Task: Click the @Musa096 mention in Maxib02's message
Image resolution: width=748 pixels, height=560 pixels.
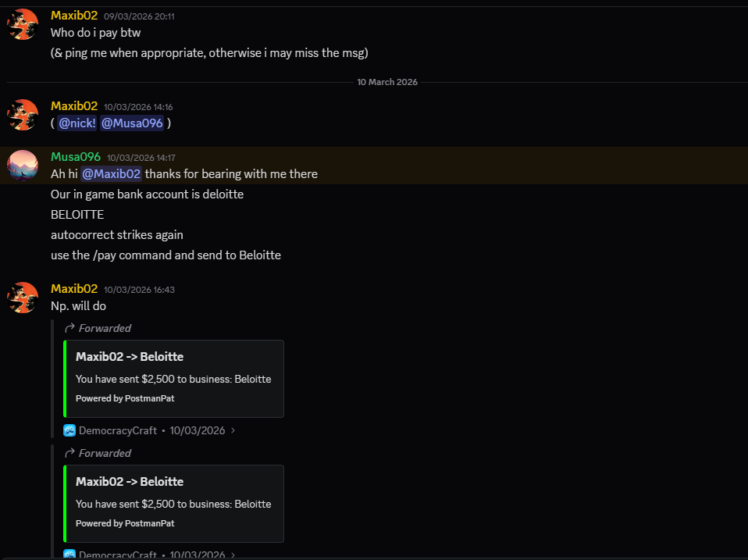Action: (132, 123)
